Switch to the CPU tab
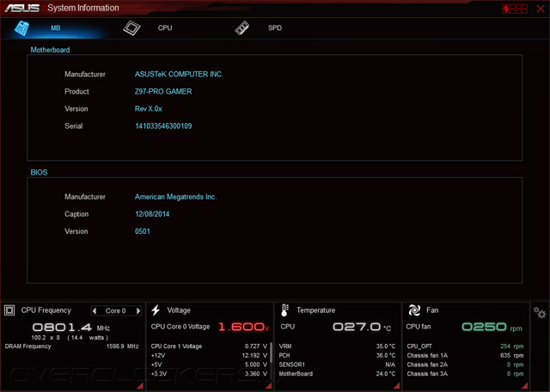 pyautogui.click(x=165, y=28)
